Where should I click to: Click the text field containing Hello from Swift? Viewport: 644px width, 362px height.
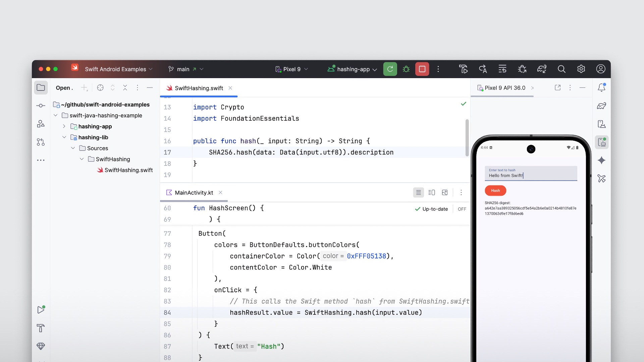tap(531, 174)
